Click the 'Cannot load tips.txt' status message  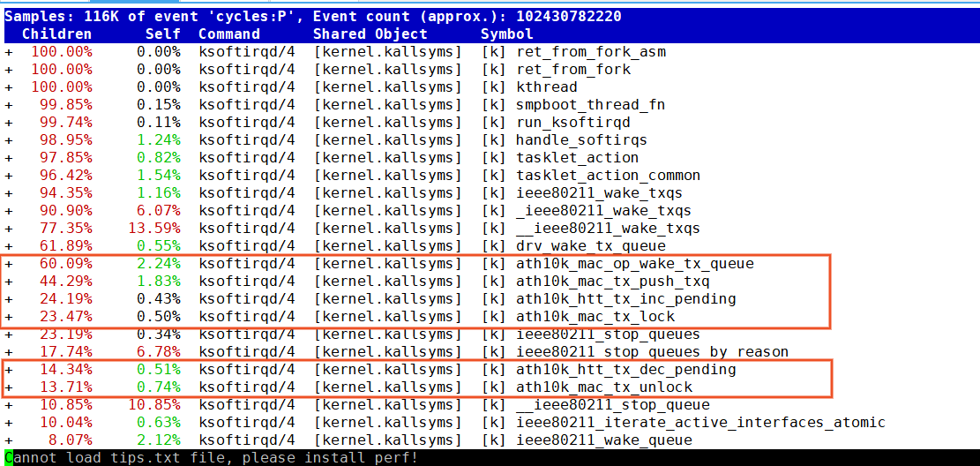pos(211,458)
